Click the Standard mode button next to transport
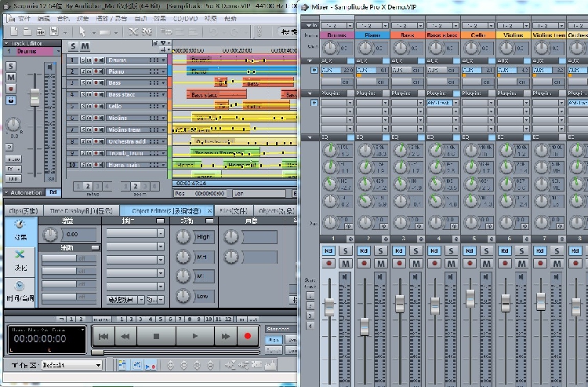The width and height of the screenshot is (588, 387). pos(281,329)
